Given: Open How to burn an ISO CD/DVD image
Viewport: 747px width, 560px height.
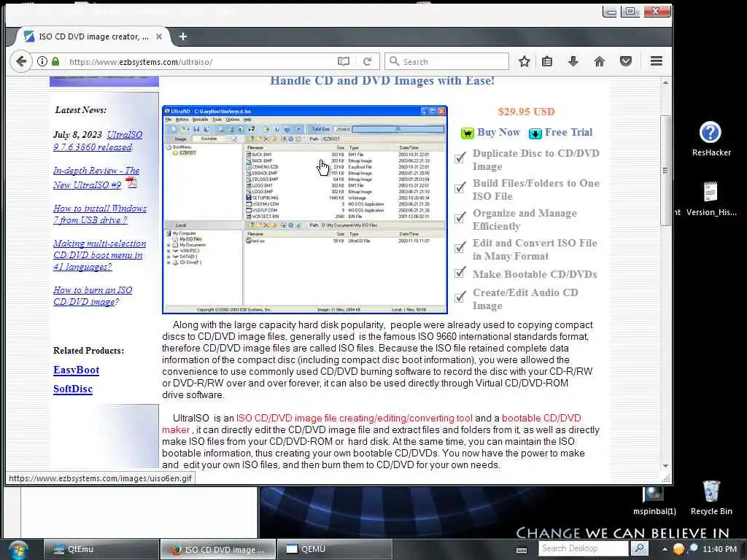Looking at the screenshot, I should [93, 296].
